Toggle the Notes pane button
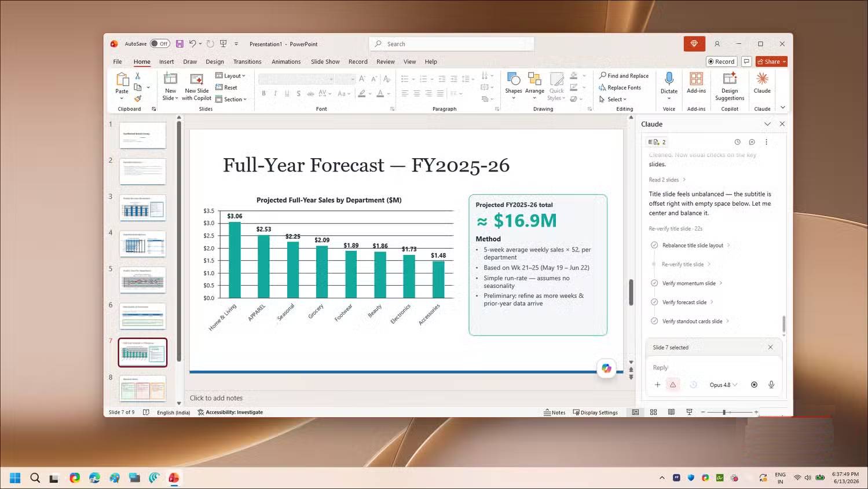Image resolution: width=868 pixels, height=489 pixels. 554,413
